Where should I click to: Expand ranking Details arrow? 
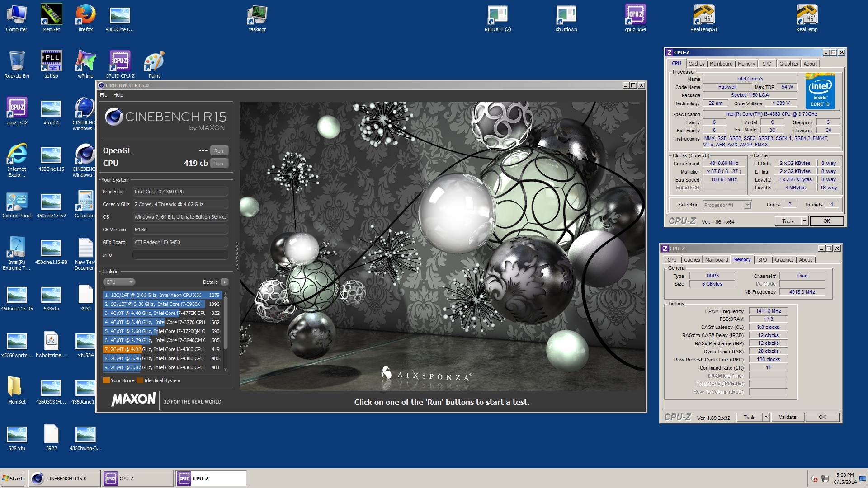224,282
